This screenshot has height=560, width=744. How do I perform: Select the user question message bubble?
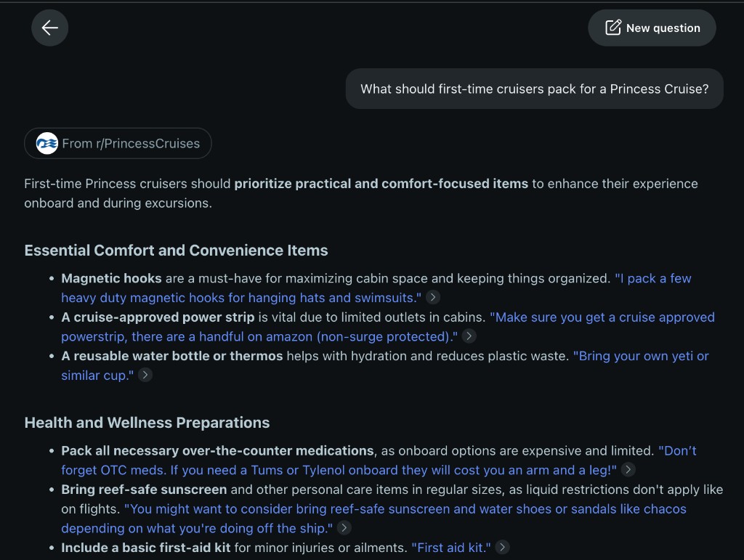(x=534, y=89)
